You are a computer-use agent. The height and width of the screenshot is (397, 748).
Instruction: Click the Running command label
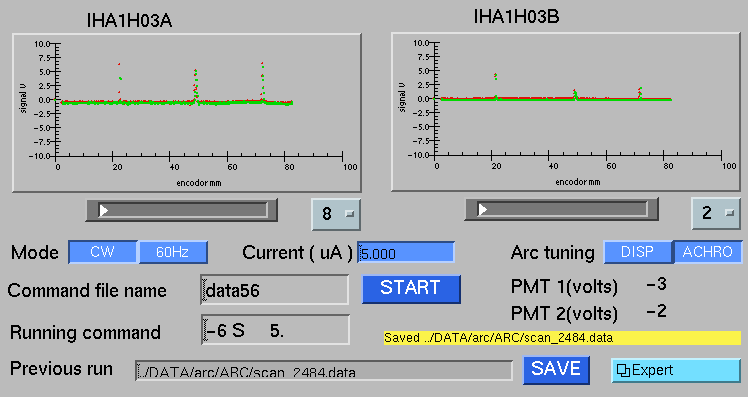(85, 333)
